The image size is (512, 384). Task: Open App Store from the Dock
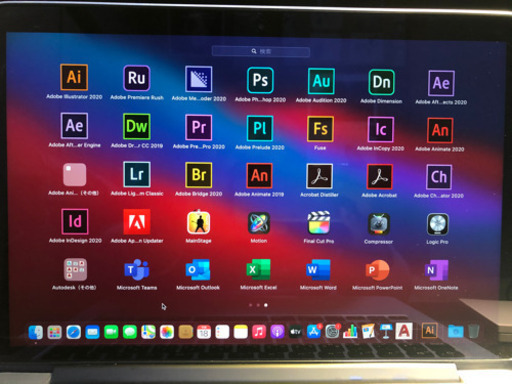(314, 332)
